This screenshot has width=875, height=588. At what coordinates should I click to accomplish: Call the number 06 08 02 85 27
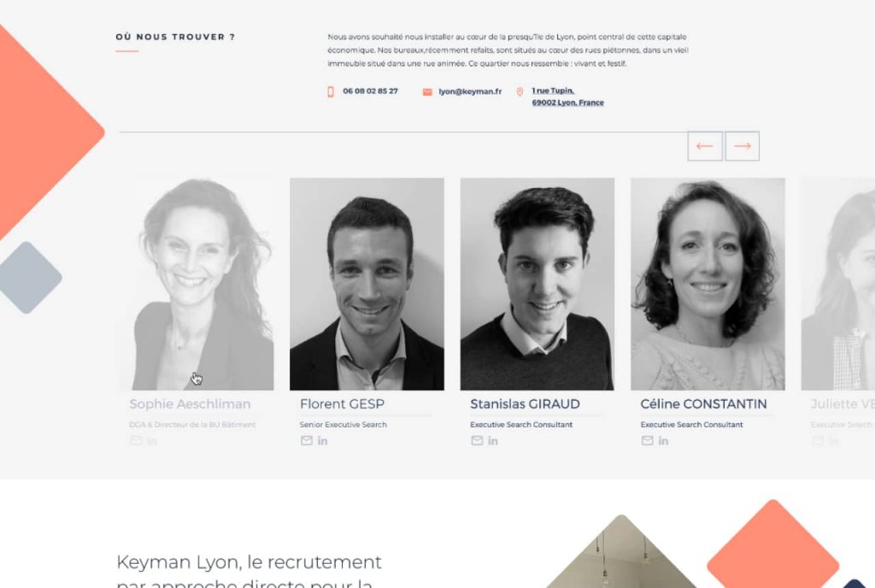click(x=370, y=91)
